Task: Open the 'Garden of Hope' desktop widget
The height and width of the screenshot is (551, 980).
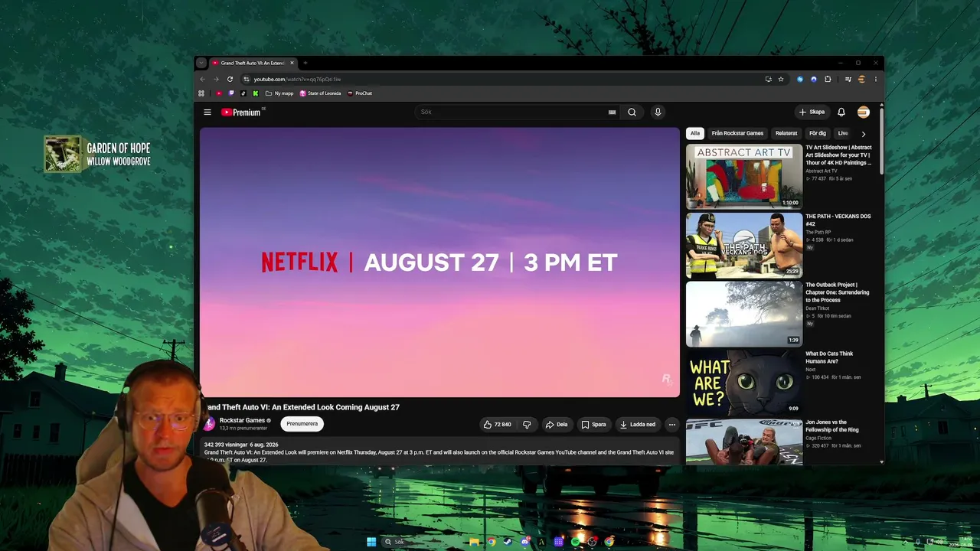Action: pos(97,154)
